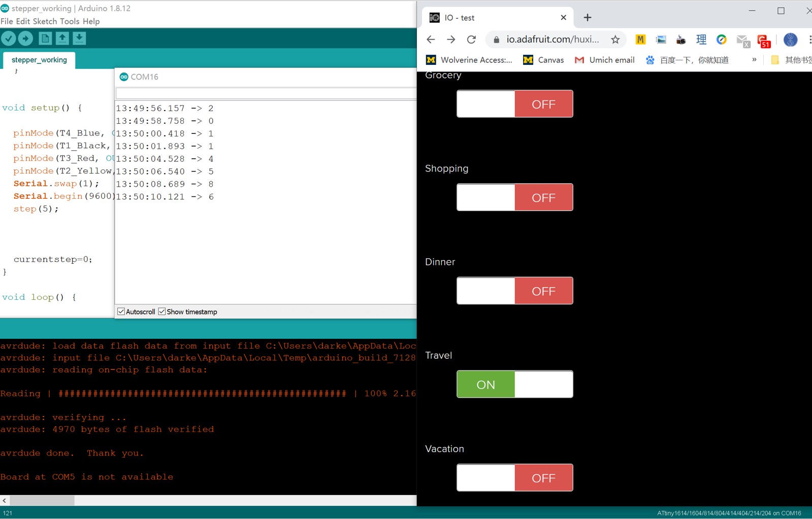This screenshot has width=812, height=519.
Task: Toggle the Dinner switch
Action: [x=515, y=290]
